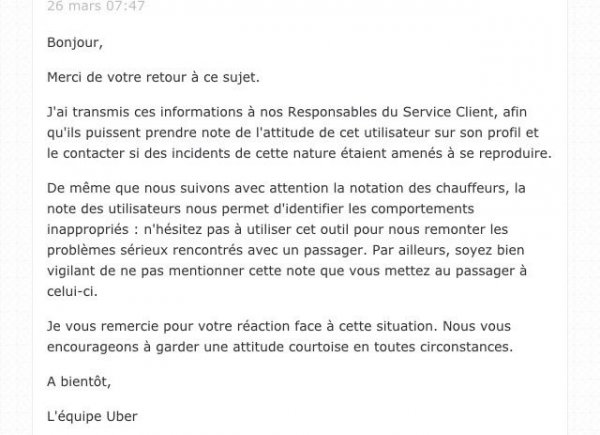Click the words Responsables du Service Client
This screenshot has width=600, height=435.
pyautogui.click(x=391, y=112)
